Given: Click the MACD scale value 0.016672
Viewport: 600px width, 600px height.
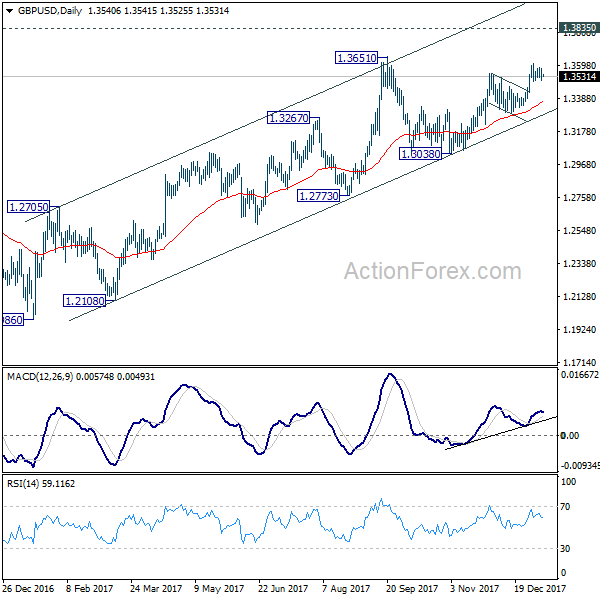Looking at the screenshot, I should pos(580,375).
